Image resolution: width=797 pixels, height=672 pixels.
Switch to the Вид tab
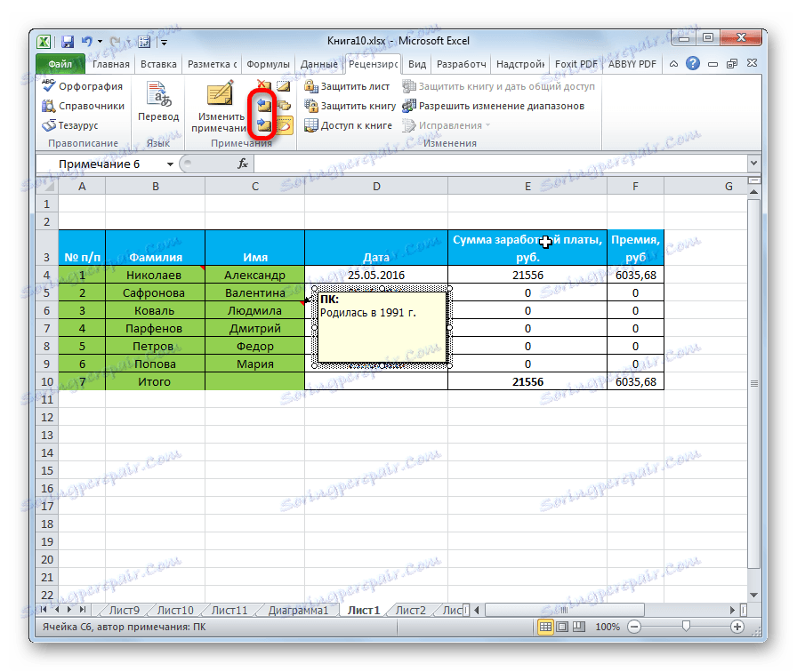[x=417, y=64]
